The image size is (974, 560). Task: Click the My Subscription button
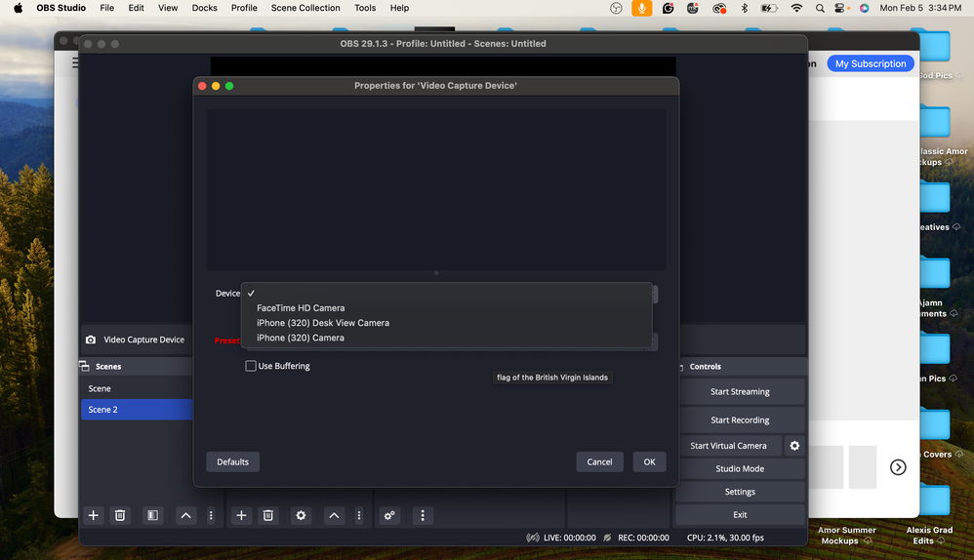click(x=871, y=63)
